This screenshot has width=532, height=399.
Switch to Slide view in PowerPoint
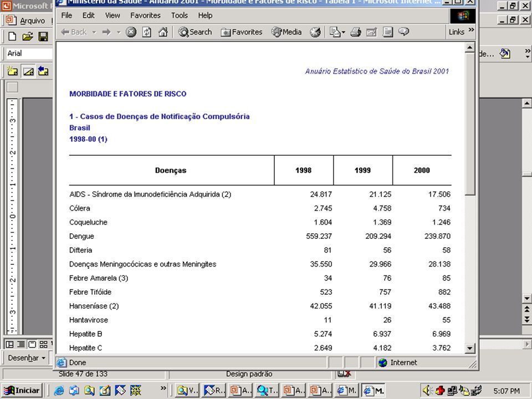coord(32,344)
